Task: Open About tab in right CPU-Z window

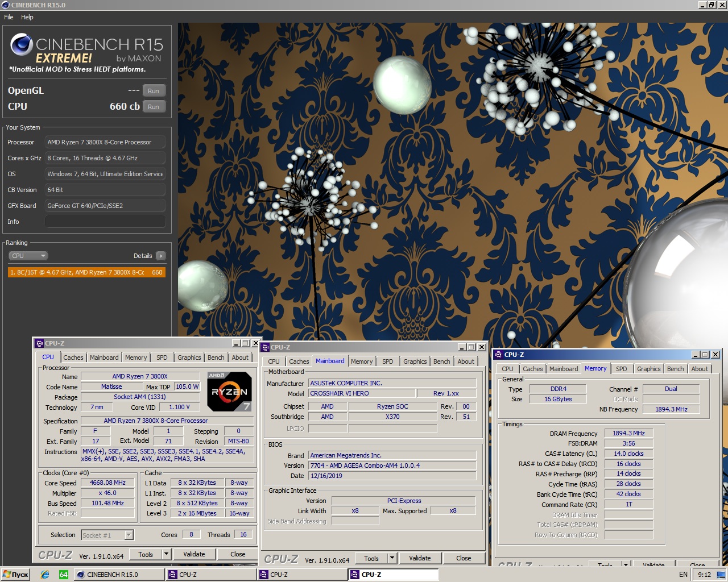Action: pyautogui.click(x=700, y=369)
